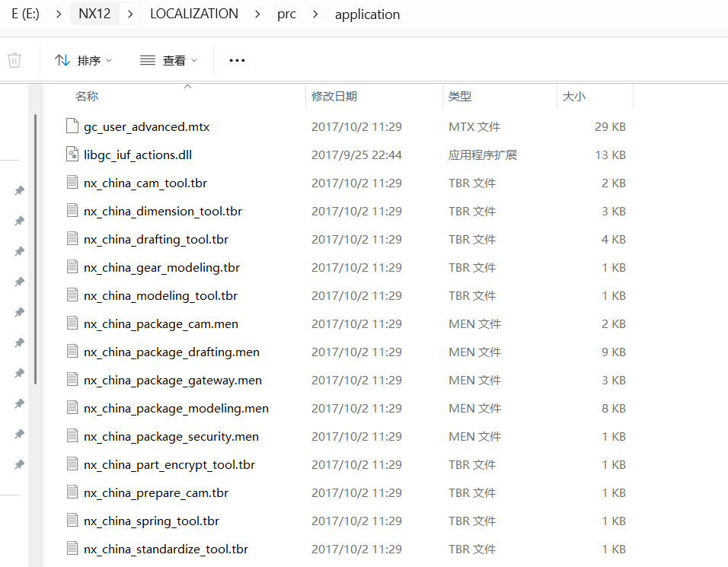The width and height of the screenshot is (728, 567).
Task: Click file icon of nx_china_gear_modeling.tbr
Action: (x=72, y=266)
